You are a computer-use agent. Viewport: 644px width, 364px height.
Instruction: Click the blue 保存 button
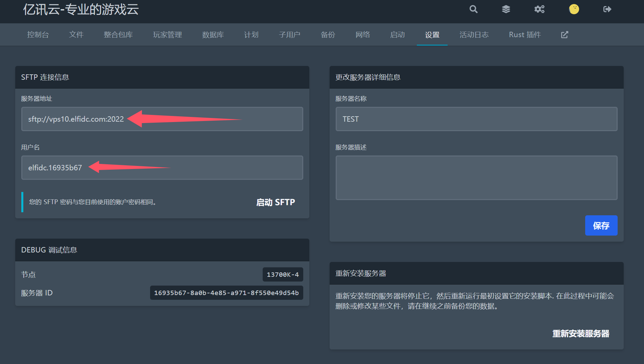click(x=601, y=225)
